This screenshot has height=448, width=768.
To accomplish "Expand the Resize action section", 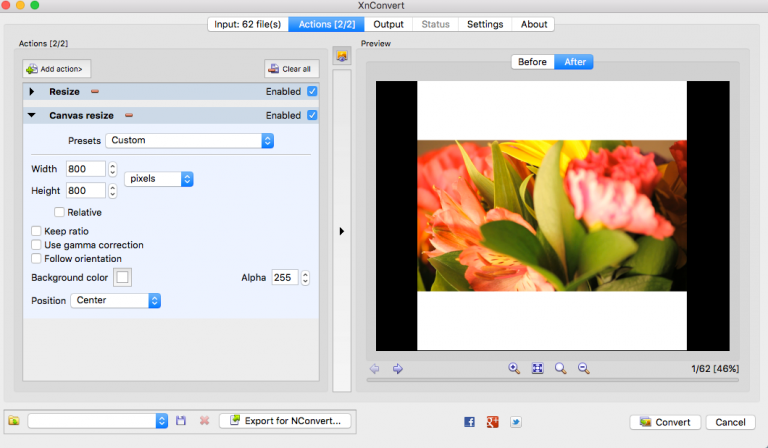I will (x=31, y=92).
